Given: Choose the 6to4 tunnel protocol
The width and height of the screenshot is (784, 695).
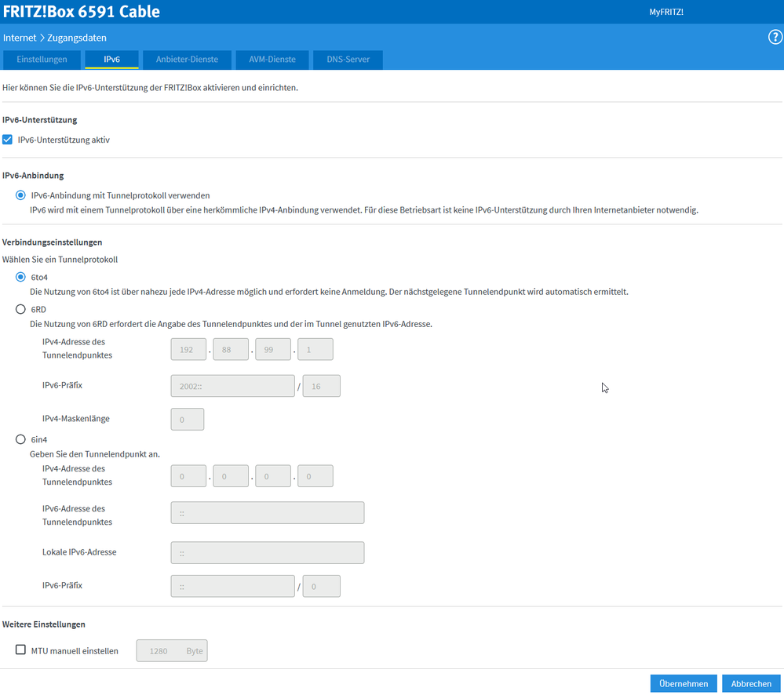Looking at the screenshot, I should point(20,277).
